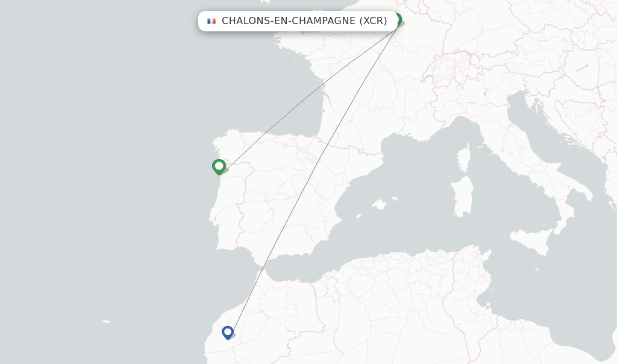
Task: Select the blue marker in Morocco
Action: [x=227, y=332]
